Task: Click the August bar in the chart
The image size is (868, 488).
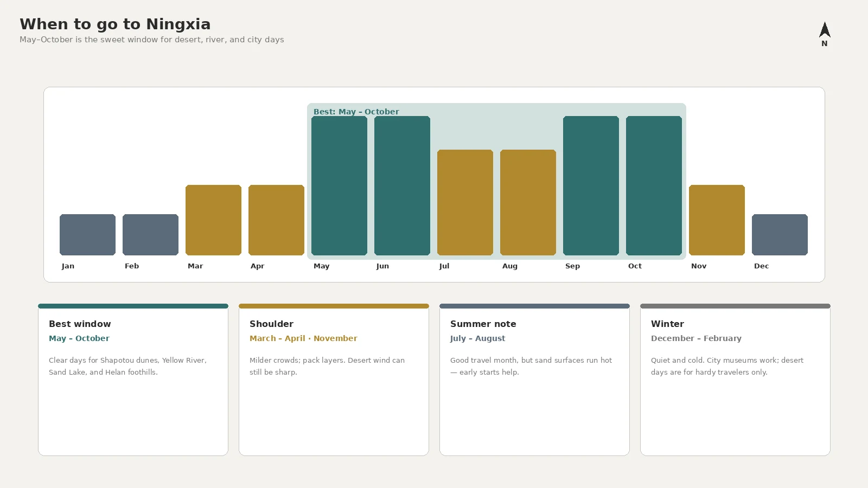Action: 528,202
